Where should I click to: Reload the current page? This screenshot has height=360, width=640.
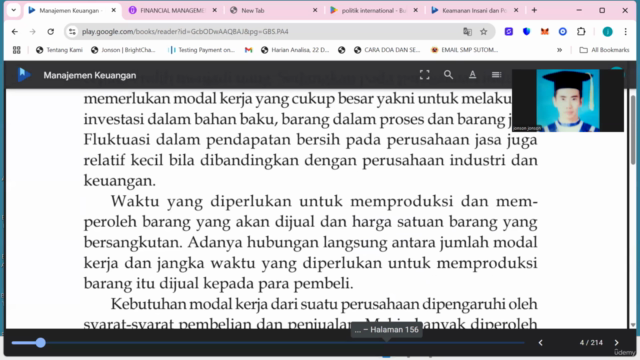pos(51,31)
